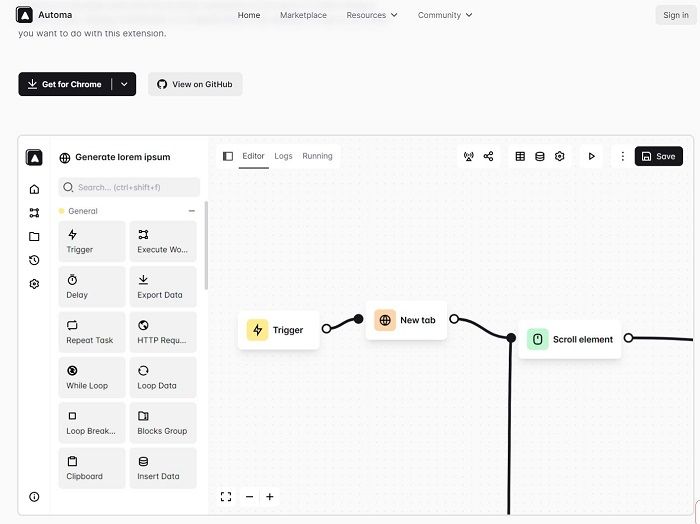Switch to the Running tab
This screenshot has height=524, width=700.
[317, 156]
